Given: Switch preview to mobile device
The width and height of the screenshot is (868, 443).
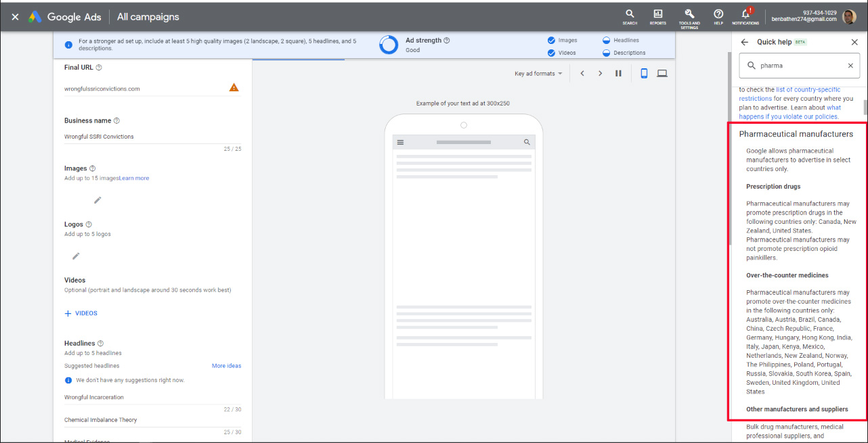Looking at the screenshot, I should [644, 73].
